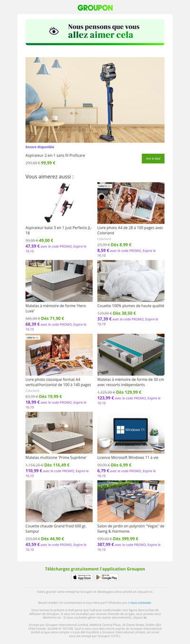Screen dimensions: 190x644
Task: Tap the App Store download badge
Action: pyautogui.click(x=82, y=577)
